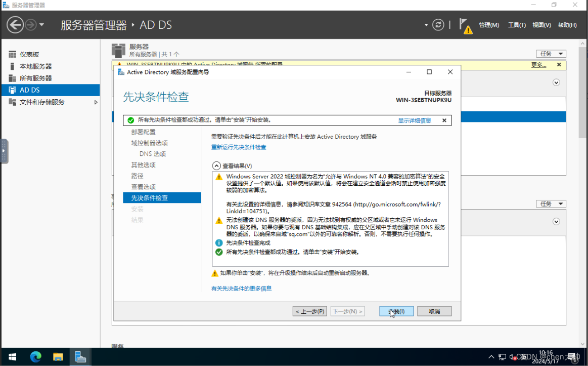Click warning icon beside Windows Server 2022 message

(x=219, y=177)
